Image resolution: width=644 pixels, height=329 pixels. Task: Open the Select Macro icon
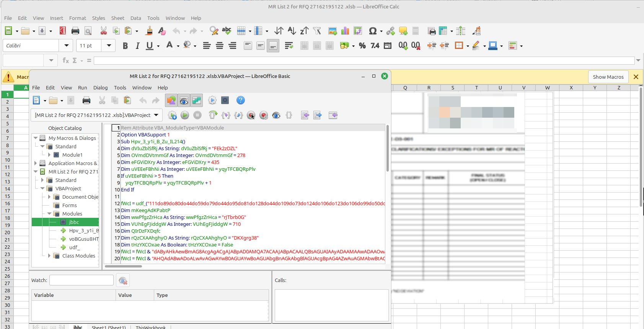pos(212,100)
